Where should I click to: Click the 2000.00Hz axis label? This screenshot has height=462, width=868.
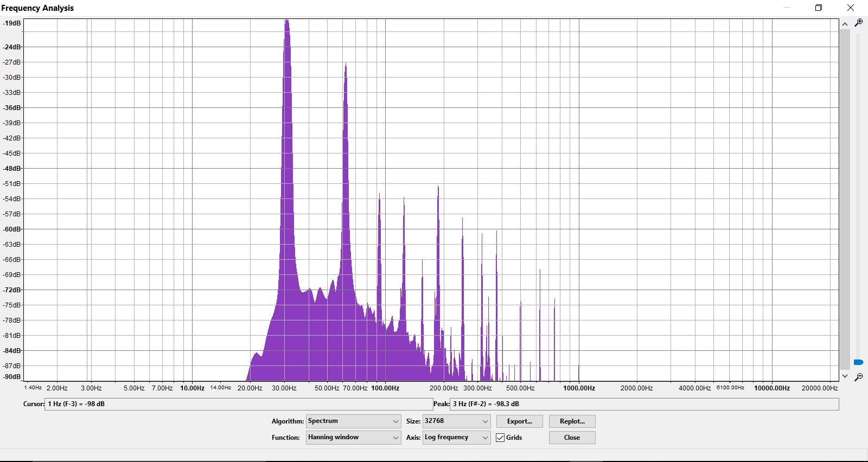(x=637, y=388)
